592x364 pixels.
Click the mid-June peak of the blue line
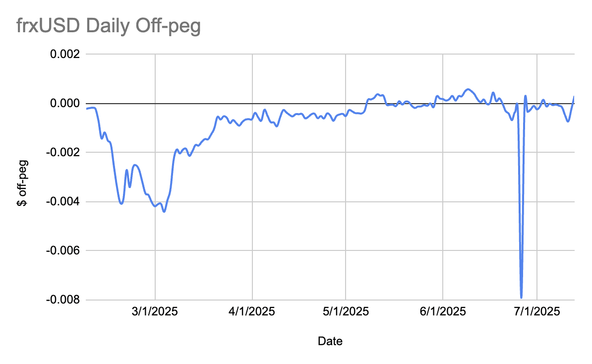pyautogui.click(x=468, y=89)
